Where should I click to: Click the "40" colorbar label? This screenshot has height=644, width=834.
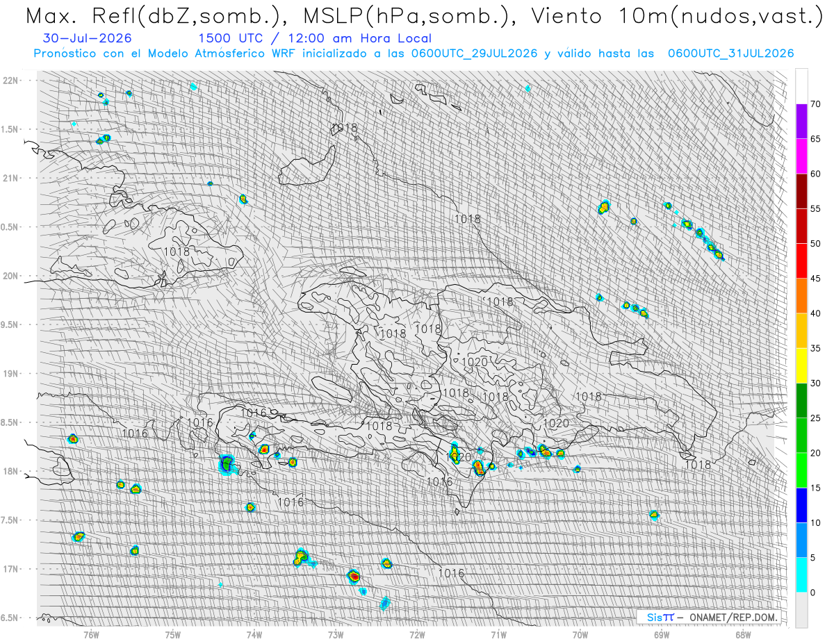[815, 313]
